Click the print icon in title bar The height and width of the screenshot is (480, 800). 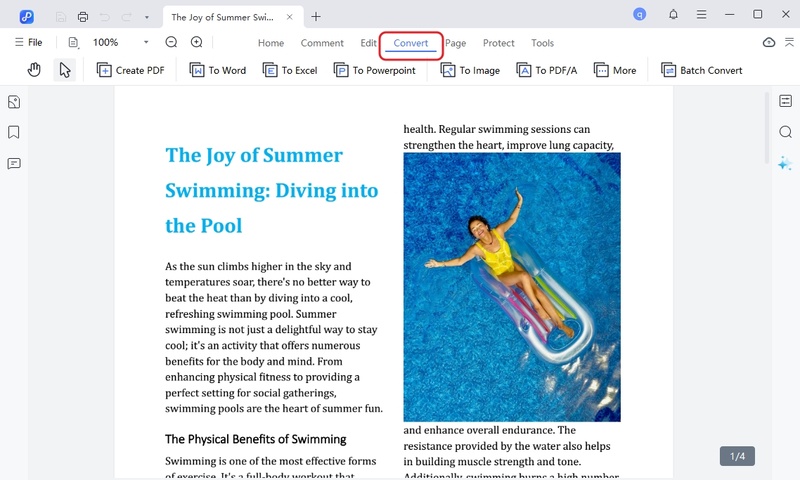tap(83, 16)
